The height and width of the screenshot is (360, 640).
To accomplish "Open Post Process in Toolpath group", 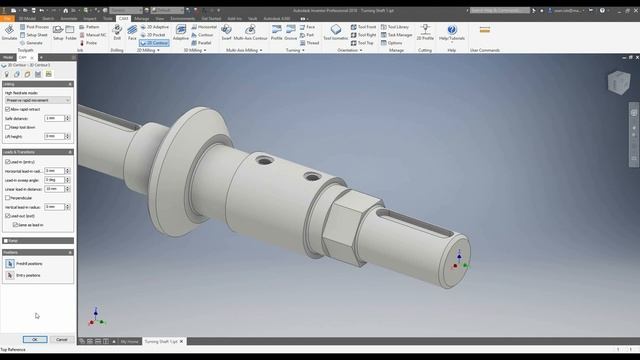I will [34, 27].
